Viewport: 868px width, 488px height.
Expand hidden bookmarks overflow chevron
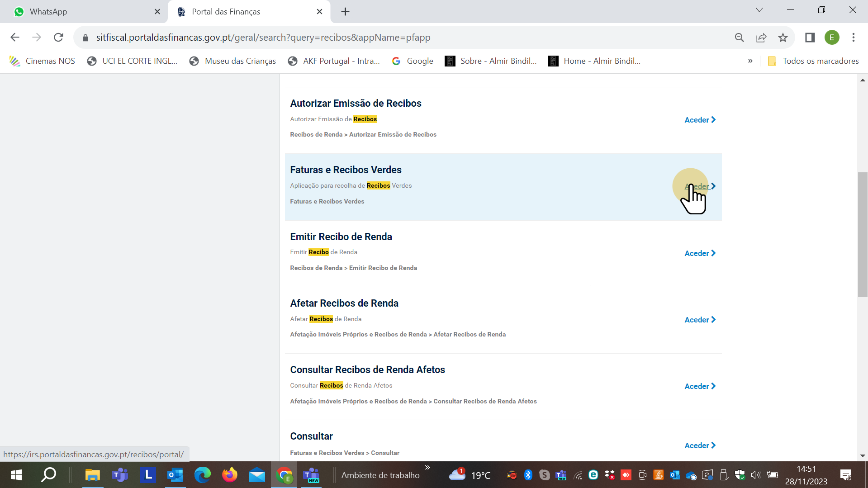tap(750, 61)
